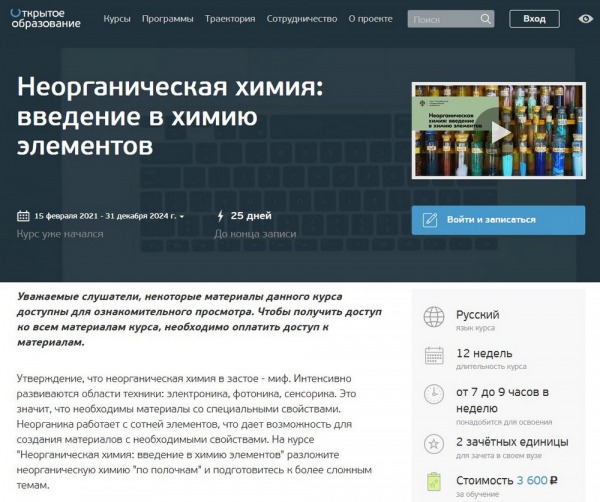600x502 pixels.
Task: Click the lightning bolt icon near 25 дней
Action: point(220,216)
